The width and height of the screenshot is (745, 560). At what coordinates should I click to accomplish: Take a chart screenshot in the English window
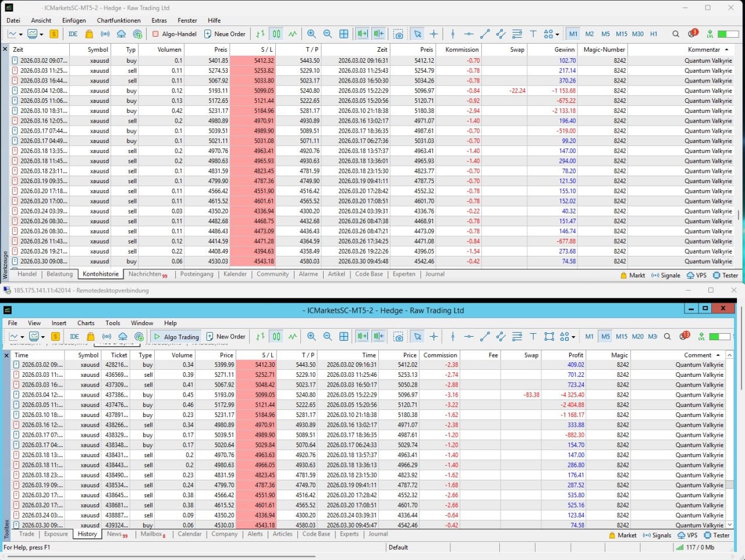point(399,336)
